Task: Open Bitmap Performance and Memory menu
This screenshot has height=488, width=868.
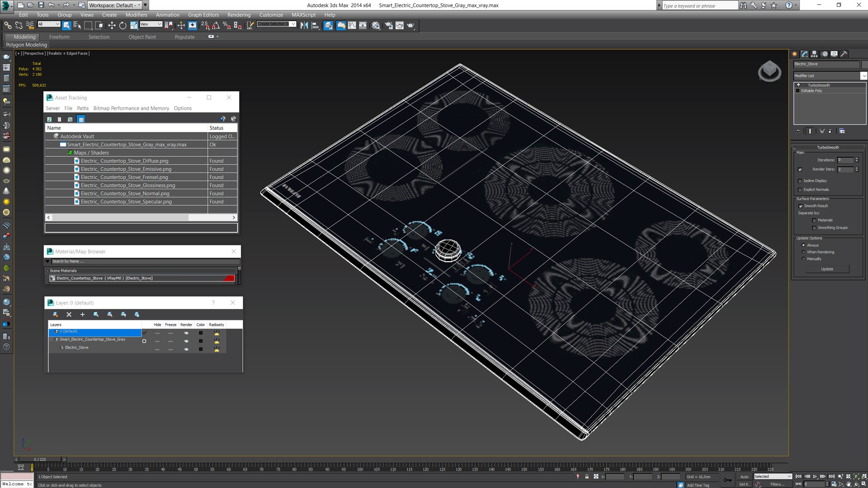Action: pyautogui.click(x=131, y=108)
